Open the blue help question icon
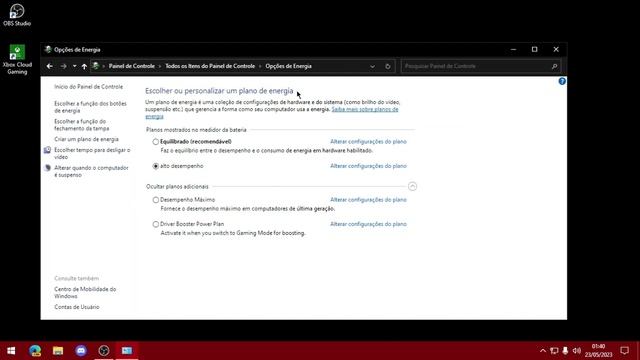This screenshot has height=360, width=640. point(562,81)
